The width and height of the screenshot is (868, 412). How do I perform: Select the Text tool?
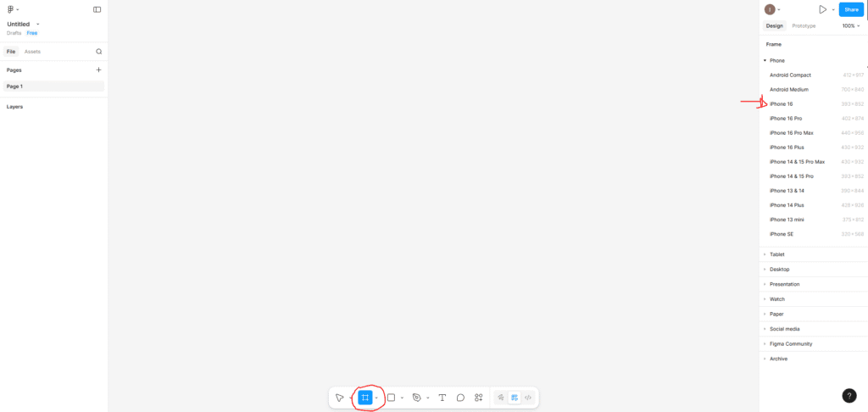click(x=442, y=398)
